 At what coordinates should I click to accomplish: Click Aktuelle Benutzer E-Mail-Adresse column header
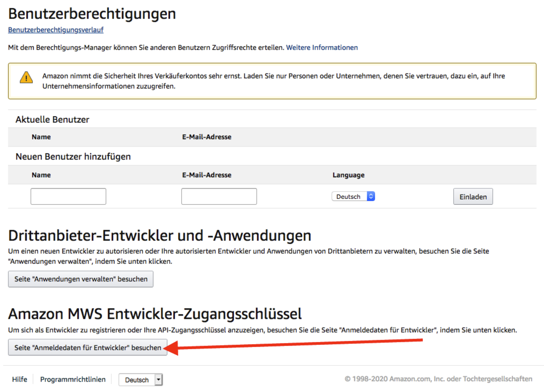point(207,137)
